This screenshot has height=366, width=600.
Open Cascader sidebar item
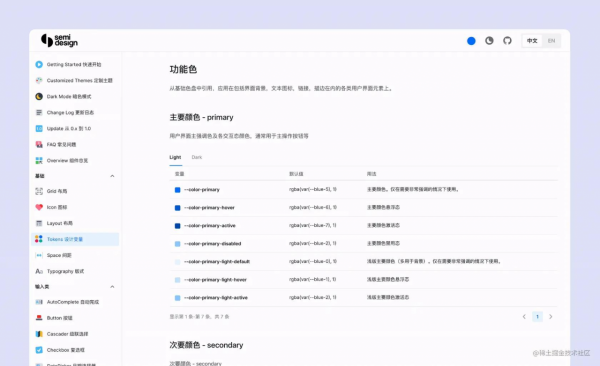pyautogui.click(x=75, y=334)
